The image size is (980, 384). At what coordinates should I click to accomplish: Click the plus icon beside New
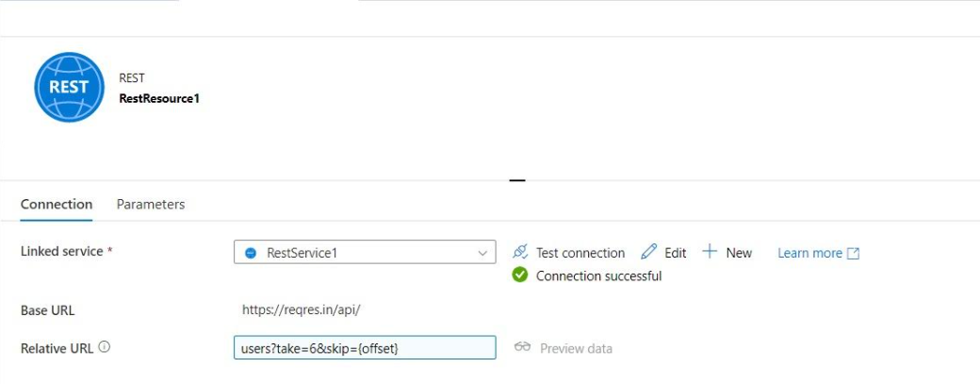click(x=710, y=251)
